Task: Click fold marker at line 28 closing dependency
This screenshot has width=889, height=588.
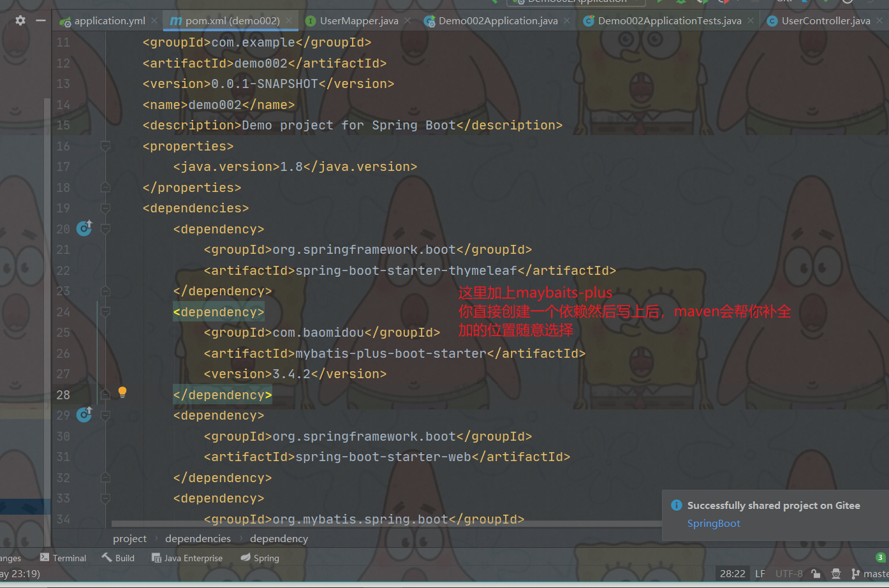Action: tap(106, 395)
